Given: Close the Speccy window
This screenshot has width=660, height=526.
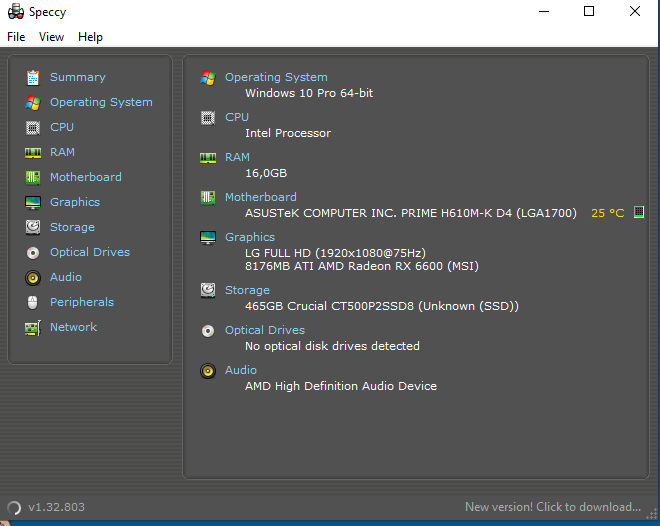Looking at the screenshot, I should [634, 11].
